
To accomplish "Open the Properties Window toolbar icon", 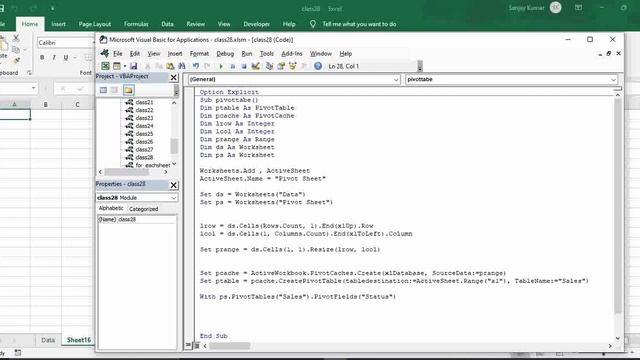I will click(281, 66).
